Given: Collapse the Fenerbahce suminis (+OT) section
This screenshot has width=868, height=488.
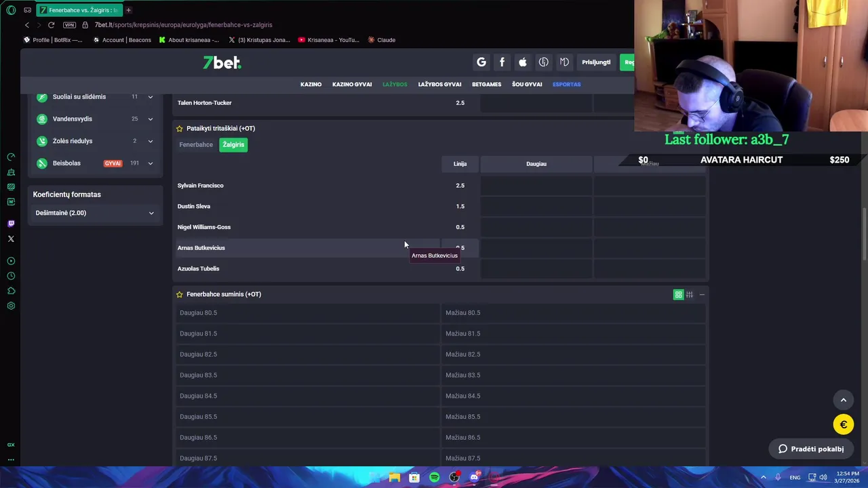Looking at the screenshot, I should click(x=702, y=294).
